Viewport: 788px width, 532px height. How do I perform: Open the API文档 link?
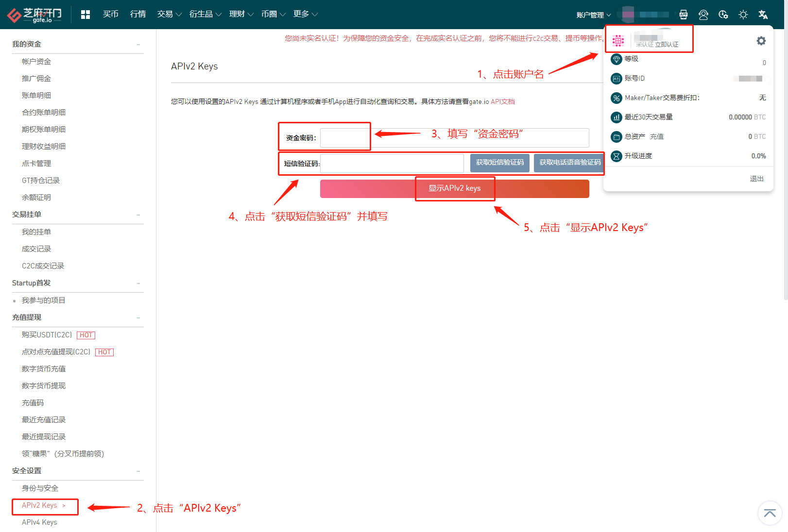point(503,102)
